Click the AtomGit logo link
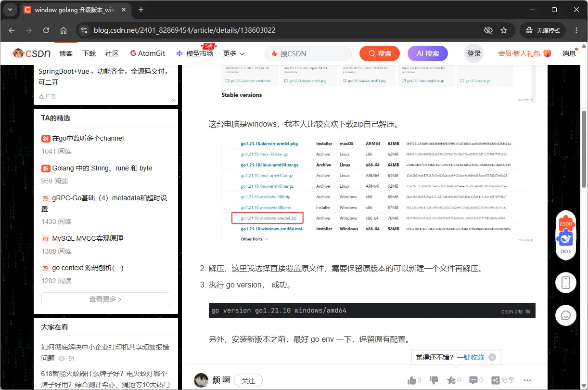 coord(147,53)
